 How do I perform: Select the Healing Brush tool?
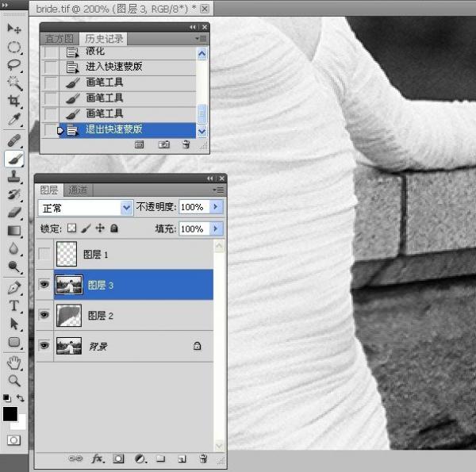click(x=14, y=140)
